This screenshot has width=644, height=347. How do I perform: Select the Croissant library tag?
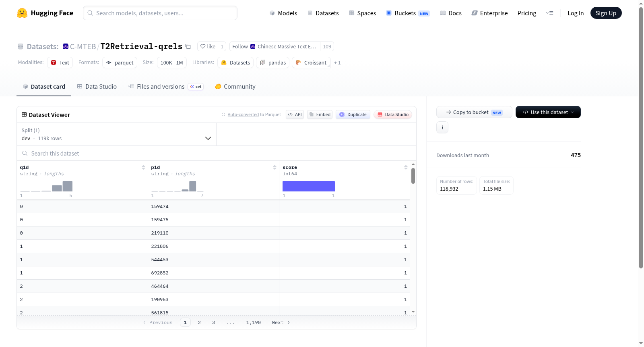pos(311,62)
